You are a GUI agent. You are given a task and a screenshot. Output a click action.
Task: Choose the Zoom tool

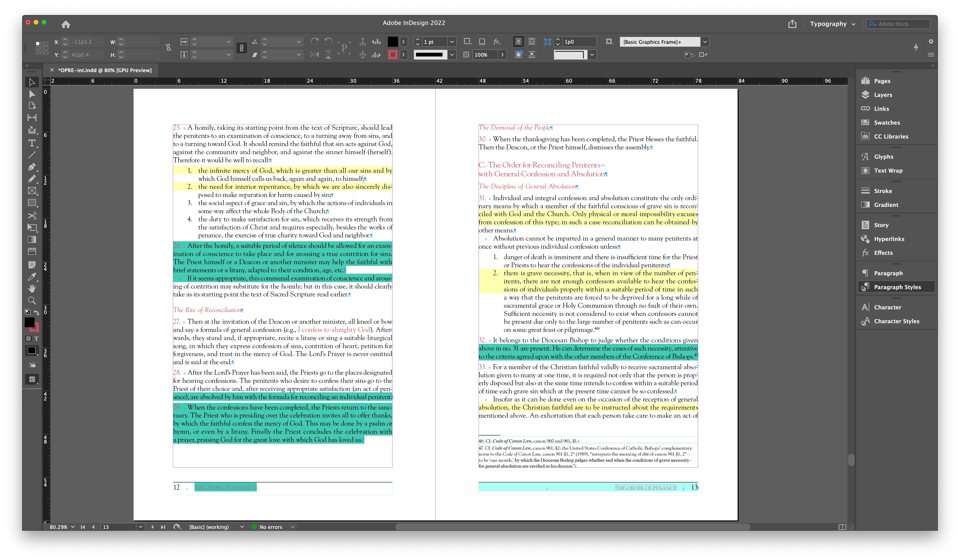pos(32,301)
